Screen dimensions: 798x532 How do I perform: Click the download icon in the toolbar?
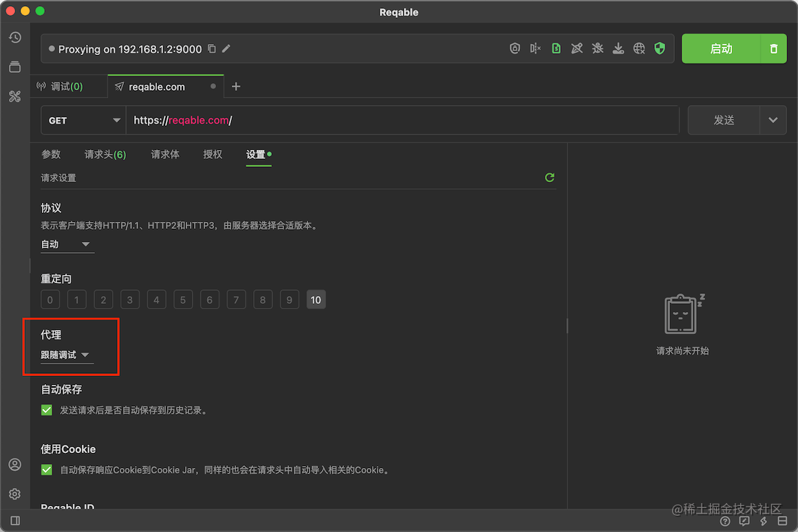point(618,48)
